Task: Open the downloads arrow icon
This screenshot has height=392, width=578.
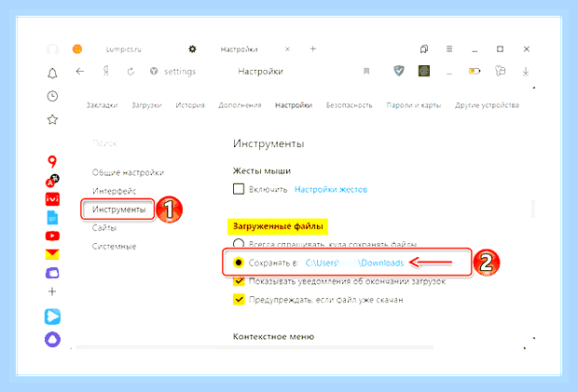Action: point(526,72)
